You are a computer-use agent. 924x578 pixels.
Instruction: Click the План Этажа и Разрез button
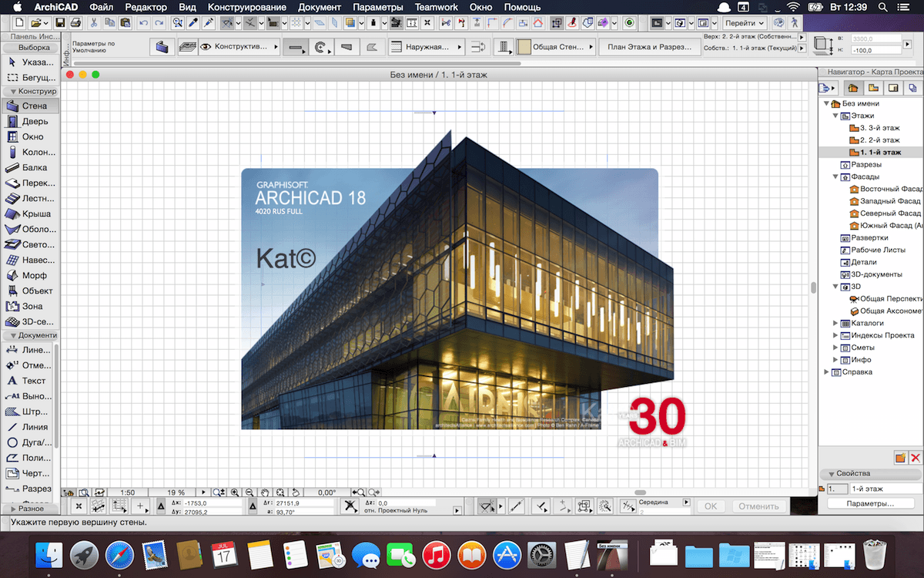pyautogui.click(x=648, y=47)
